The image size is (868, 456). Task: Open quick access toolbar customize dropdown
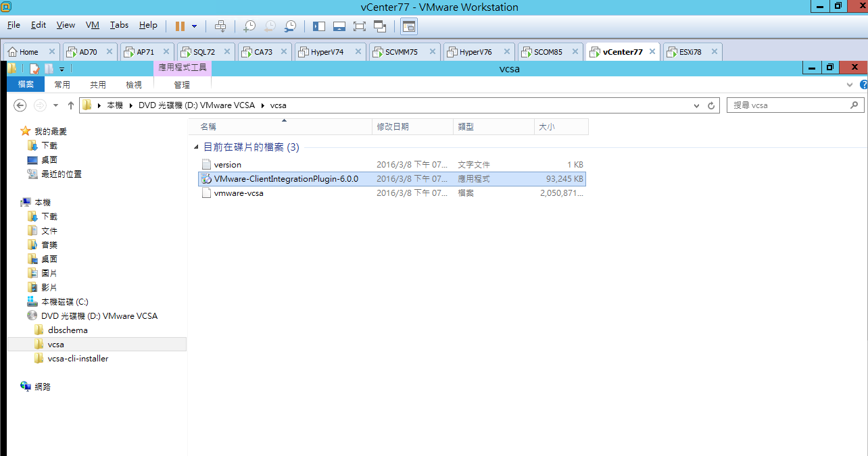pos(62,68)
